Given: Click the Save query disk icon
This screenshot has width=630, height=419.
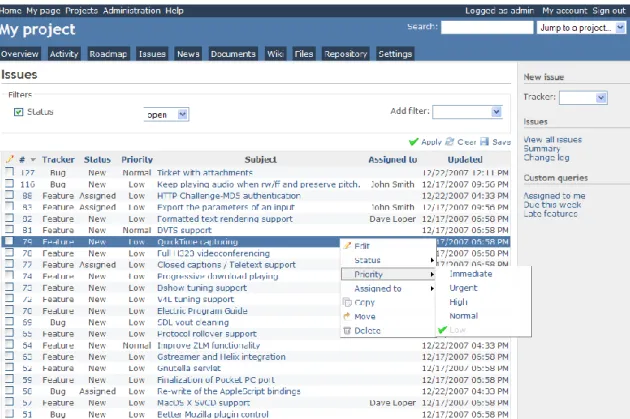Looking at the screenshot, I should 485,141.
